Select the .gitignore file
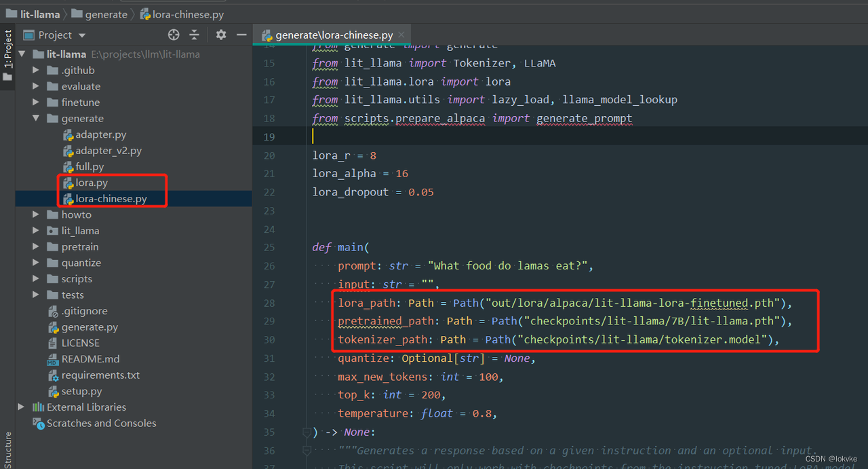Viewport: 868px width, 469px height. pos(84,311)
